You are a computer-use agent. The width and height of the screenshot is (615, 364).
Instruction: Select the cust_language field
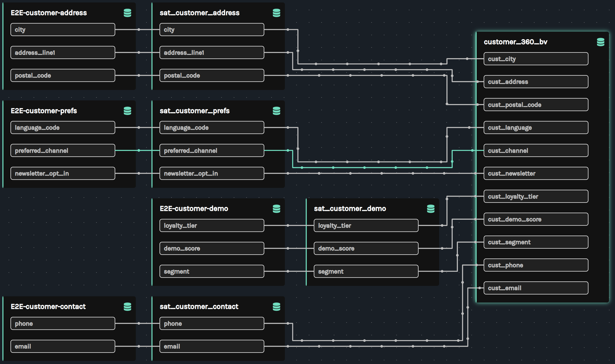[x=536, y=128]
